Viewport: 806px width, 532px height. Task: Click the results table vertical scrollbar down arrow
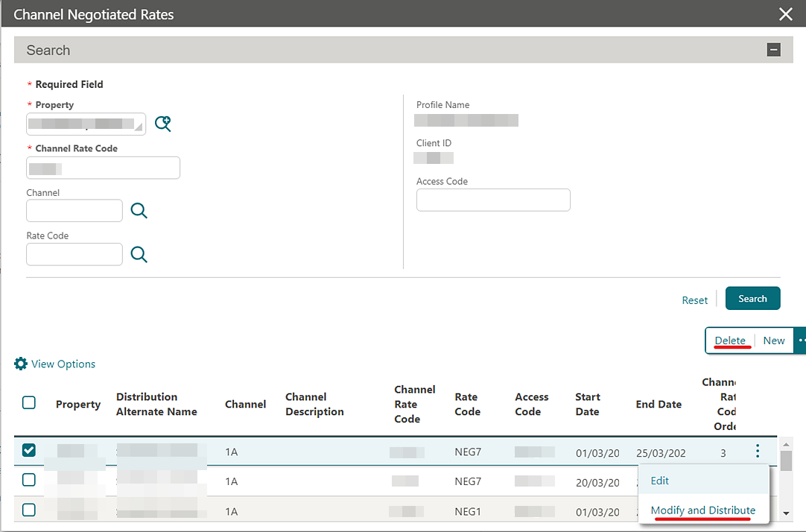[x=786, y=513]
